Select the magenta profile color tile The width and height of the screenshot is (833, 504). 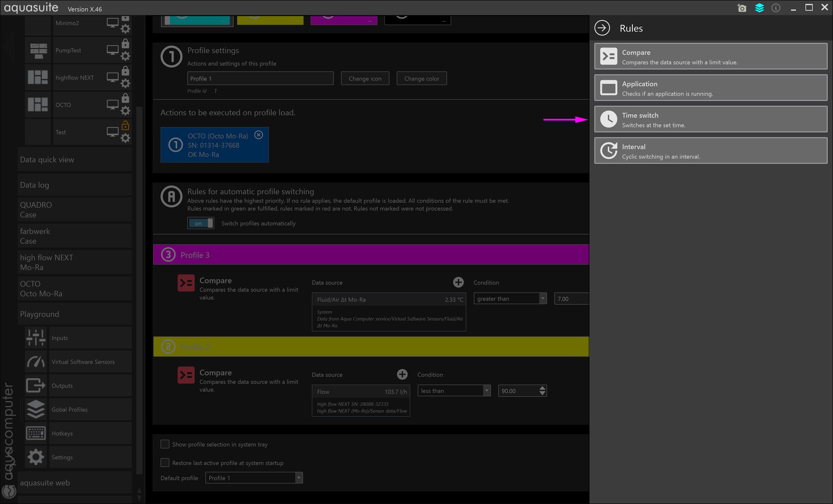point(343,19)
